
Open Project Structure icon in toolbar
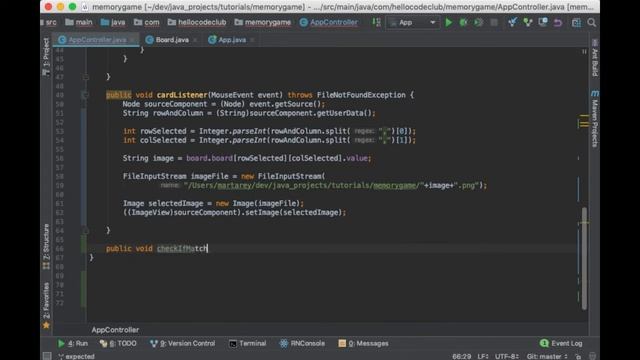pos(576,22)
